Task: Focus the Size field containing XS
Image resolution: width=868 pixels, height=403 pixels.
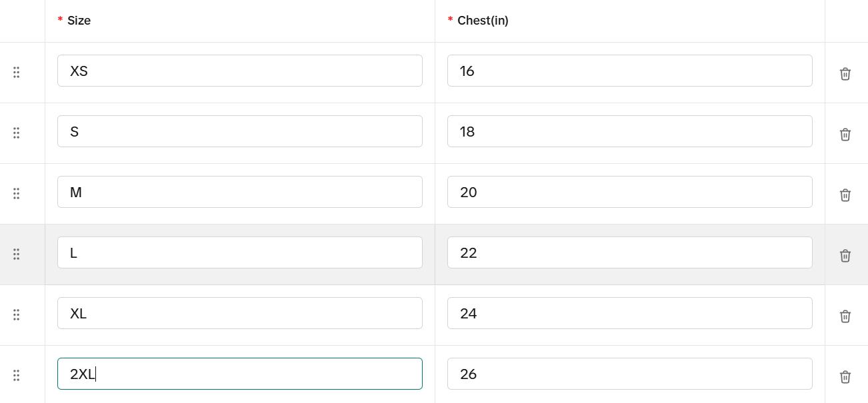Action: click(x=239, y=71)
